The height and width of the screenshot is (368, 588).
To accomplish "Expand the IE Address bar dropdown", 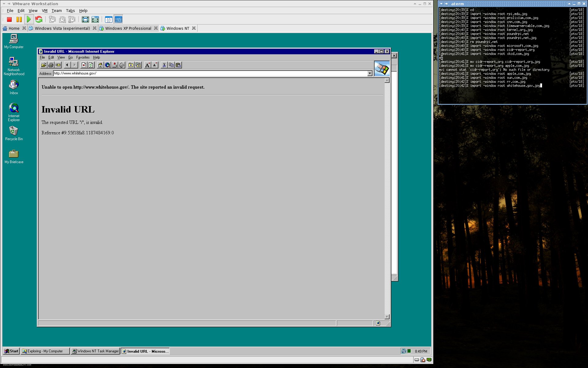I will tap(370, 74).
